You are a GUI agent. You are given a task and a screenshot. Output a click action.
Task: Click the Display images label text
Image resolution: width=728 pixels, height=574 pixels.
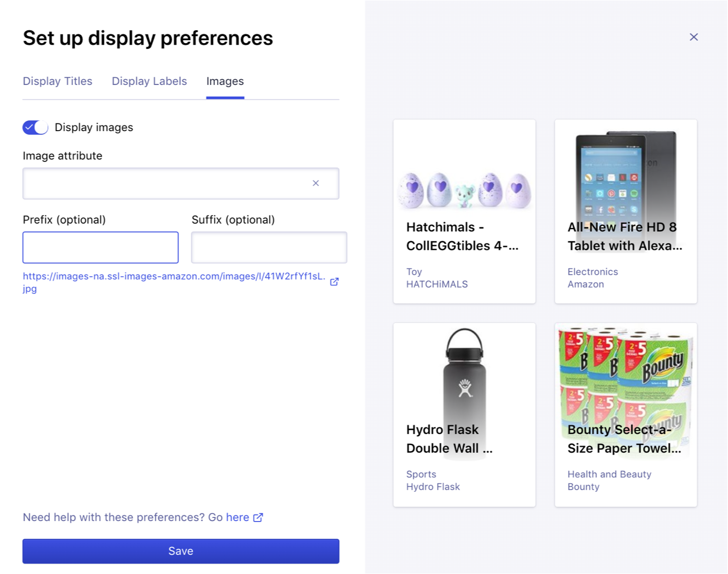(94, 128)
